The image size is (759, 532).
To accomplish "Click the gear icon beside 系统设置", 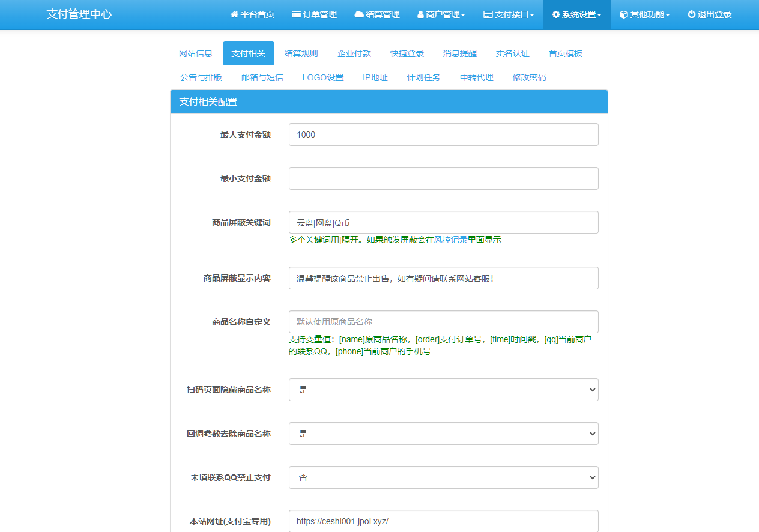I will [556, 14].
